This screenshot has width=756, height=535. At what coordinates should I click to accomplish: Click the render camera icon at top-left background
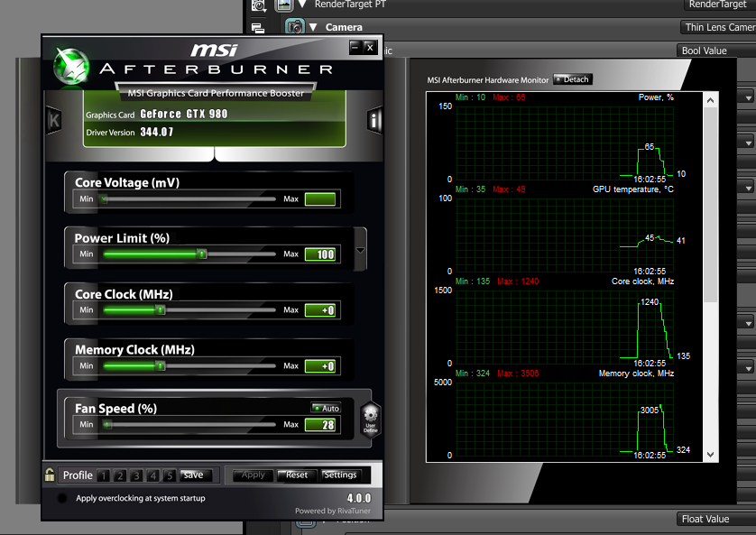[259, 5]
